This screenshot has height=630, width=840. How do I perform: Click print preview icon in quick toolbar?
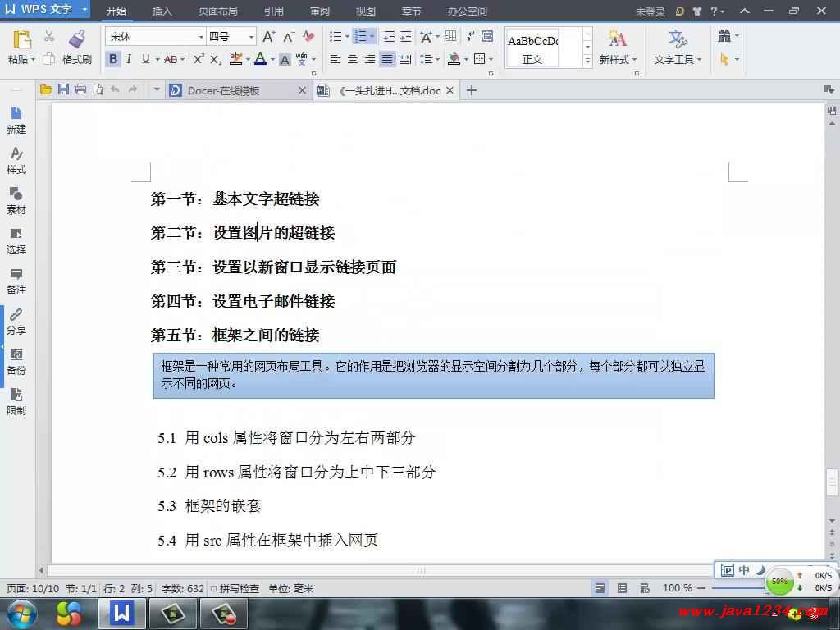point(98,90)
